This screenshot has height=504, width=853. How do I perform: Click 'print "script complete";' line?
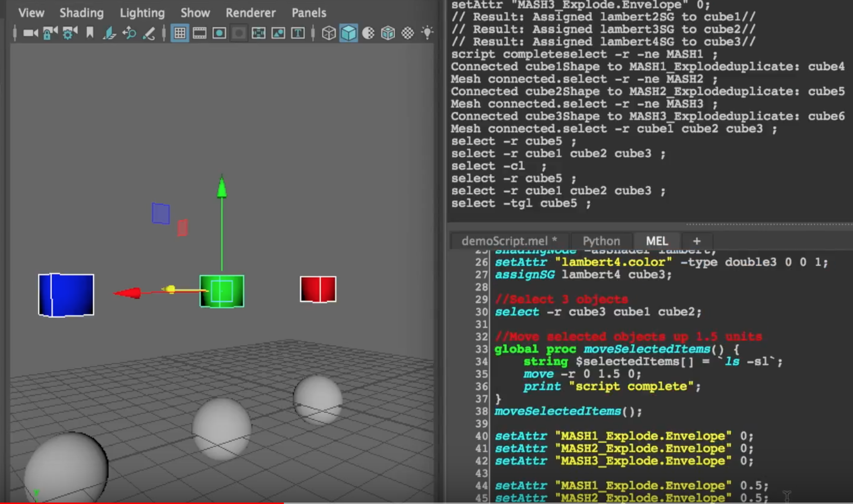pyautogui.click(x=612, y=386)
